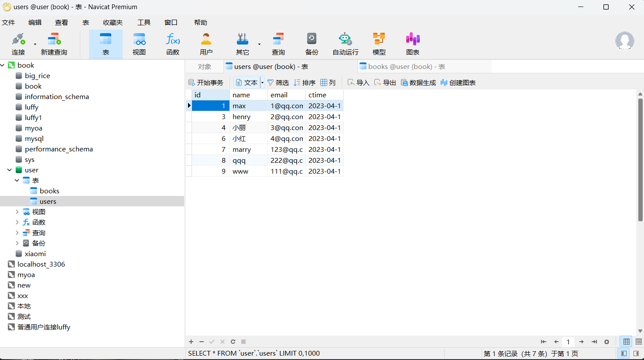Open the View (视图) toolbar icon
Screen dimensions: 644x360
(x=139, y=44)
